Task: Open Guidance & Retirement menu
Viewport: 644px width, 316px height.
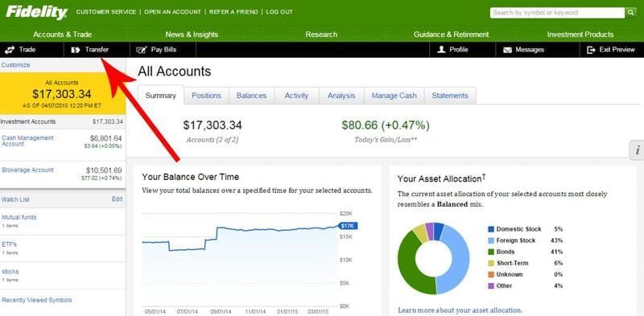Action: 451,35
